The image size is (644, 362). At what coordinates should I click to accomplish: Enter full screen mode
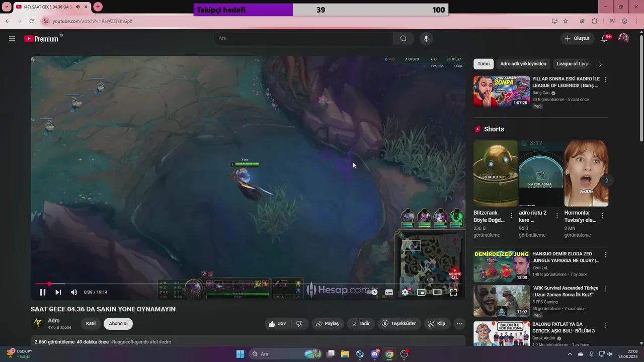[453, 292]
